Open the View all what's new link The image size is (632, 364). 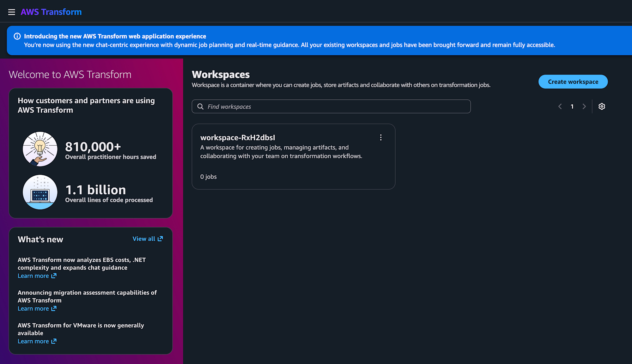coord(144,239)
